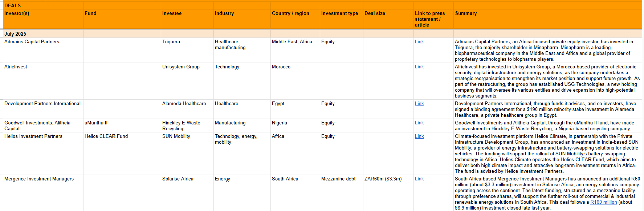The image size is (644, 211).
Task: Select the Mezzanine debt investment type cell
Action: click(x=342, y=193)
